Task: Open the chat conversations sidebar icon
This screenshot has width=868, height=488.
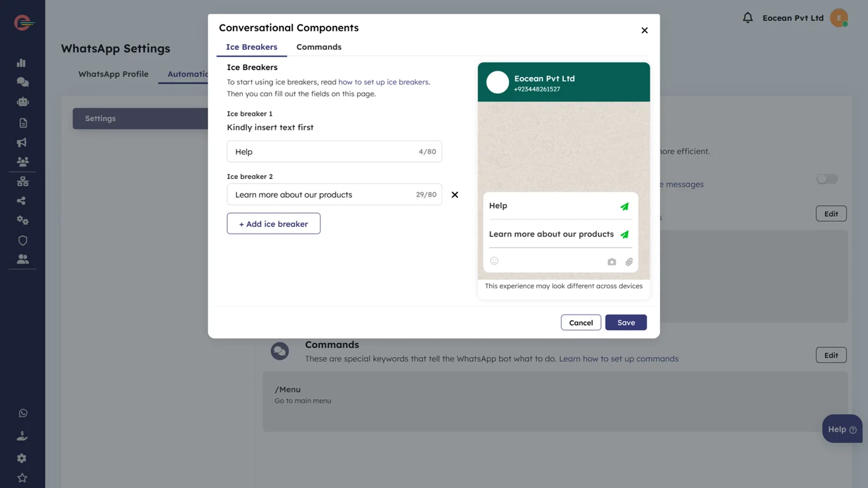Action: [23, 82]
